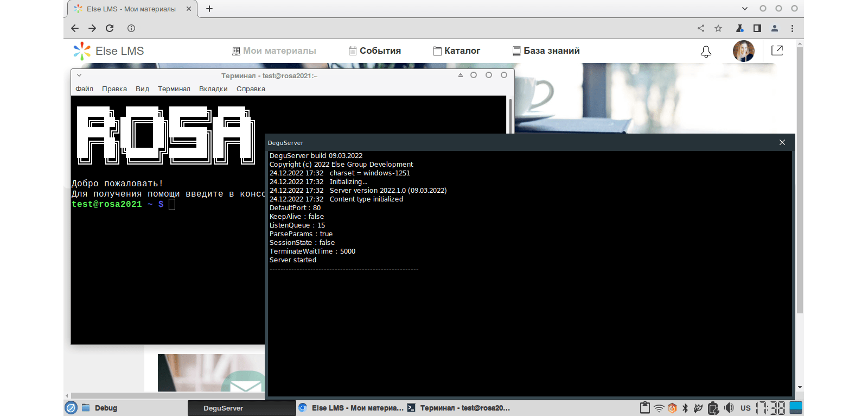Open volume speaker tray icon
Image resolution: width=868 pixels, height=416 pixels.
pyautogui.click(x=729, y=408)
